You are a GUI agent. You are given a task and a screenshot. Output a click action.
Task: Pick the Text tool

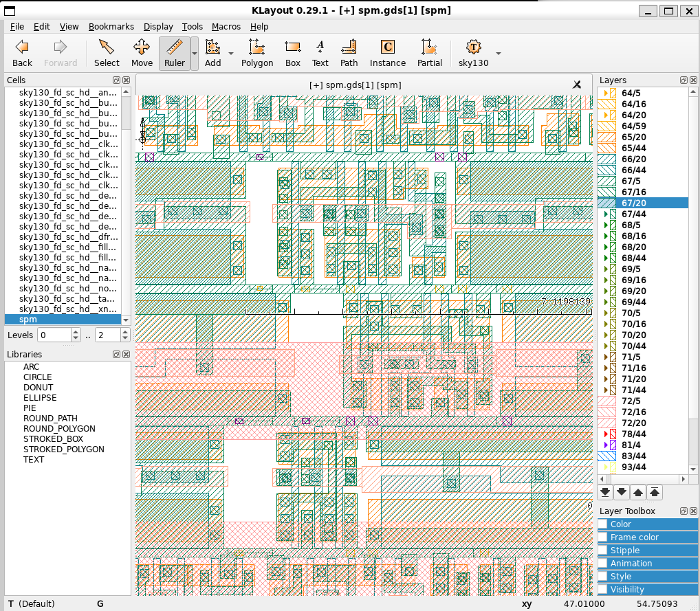320,53
